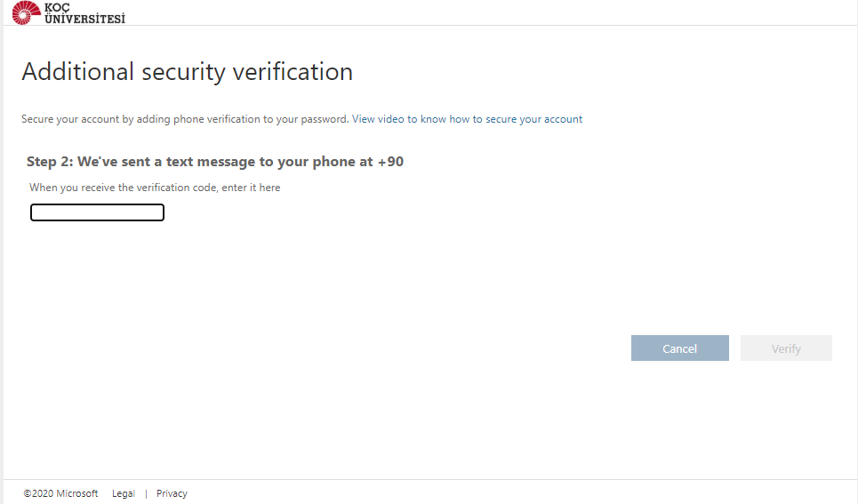This screenshot has width=858, height=504.
Task: Click the 'Step 2:' label
Action: [x=50, y=162]
